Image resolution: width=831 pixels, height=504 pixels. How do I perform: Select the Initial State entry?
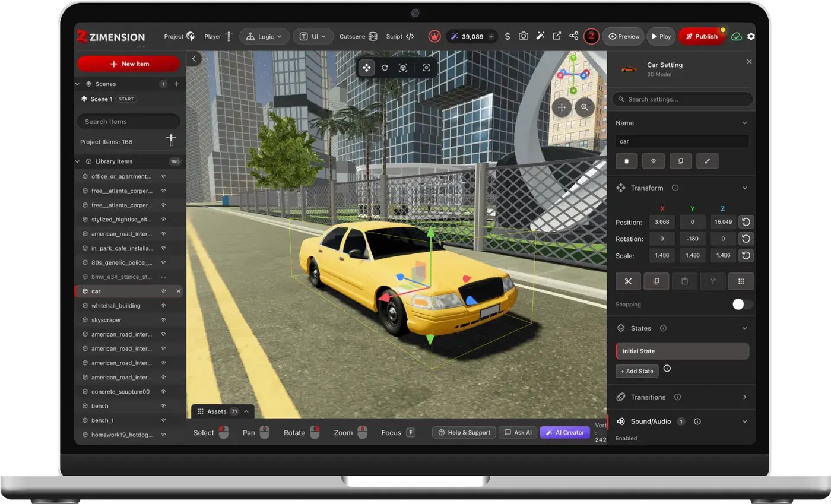pyautogui.click(x=682, y=351)
